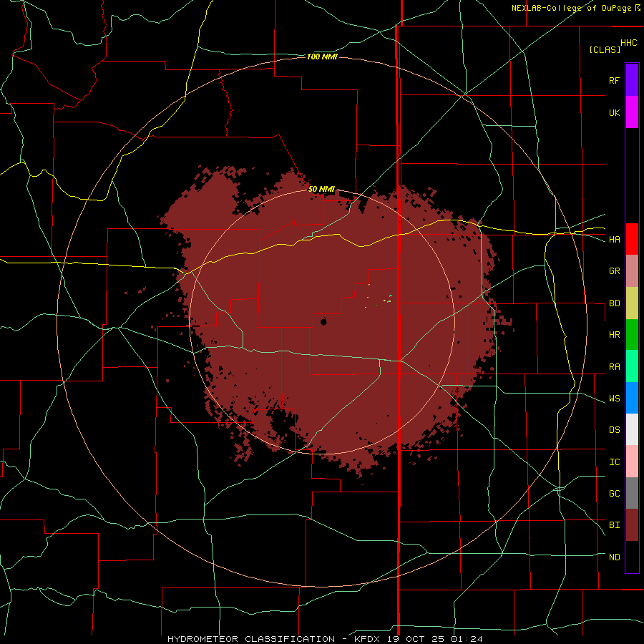Image resolution: width=644 pixels, height=644 pixels.
Task: Click the 50 NMI range ring label
Action: click(x=321, y=189)
